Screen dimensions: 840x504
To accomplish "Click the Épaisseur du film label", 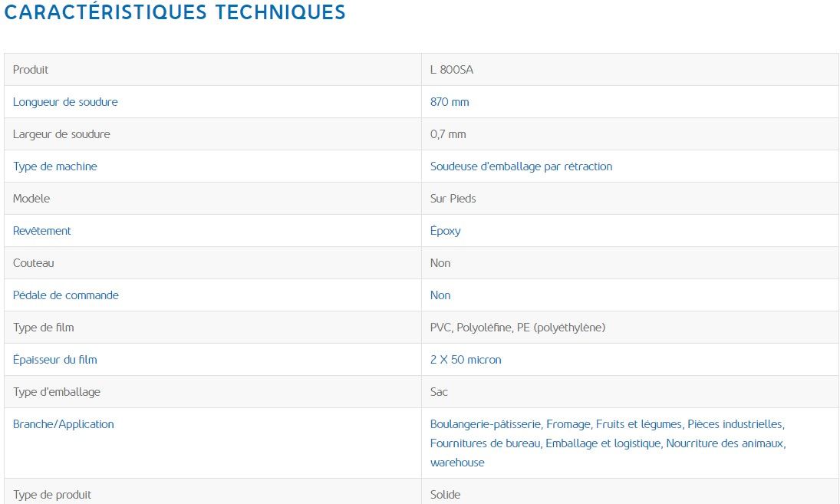I will point(55,360).
